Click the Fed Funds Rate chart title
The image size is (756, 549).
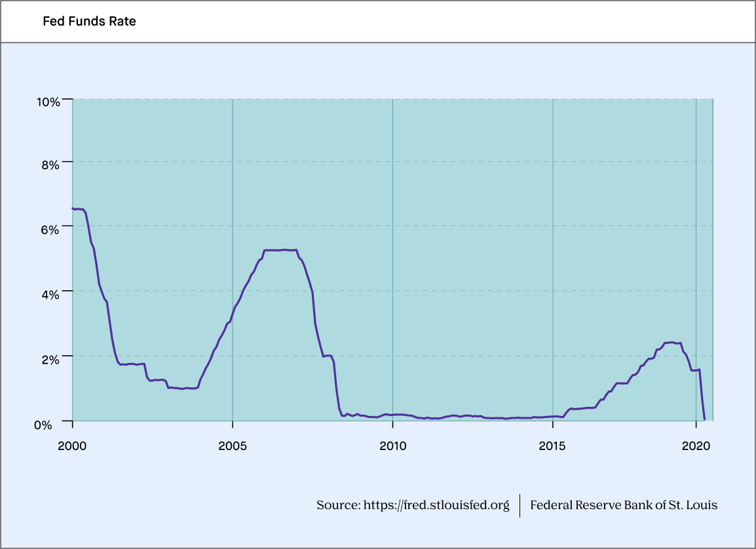(89, 22)
